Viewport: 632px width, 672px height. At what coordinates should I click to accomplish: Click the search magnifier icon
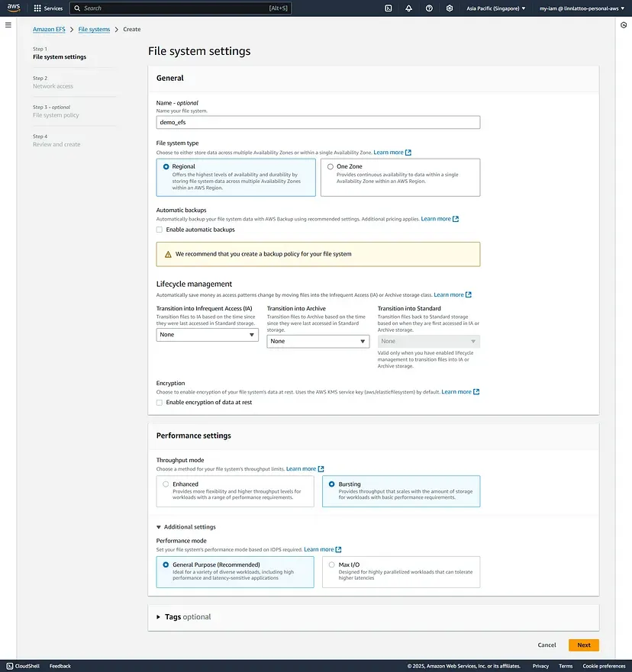(77, 8)
